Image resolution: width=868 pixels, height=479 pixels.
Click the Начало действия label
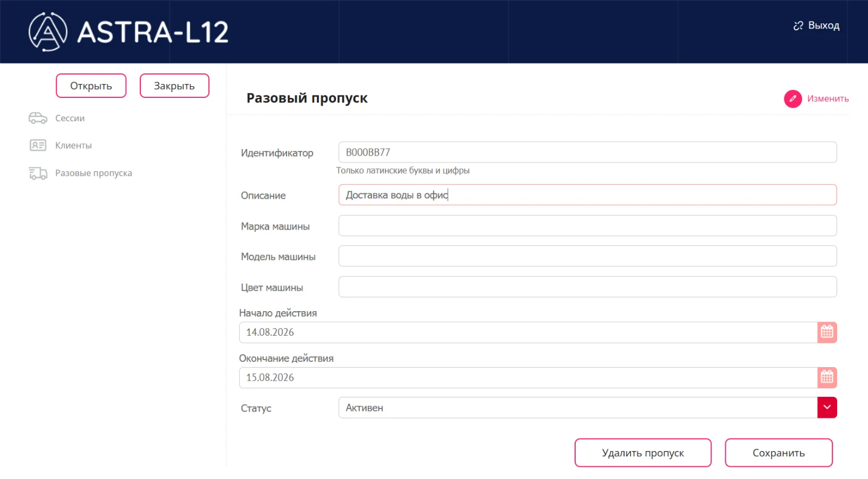(278, 313)
